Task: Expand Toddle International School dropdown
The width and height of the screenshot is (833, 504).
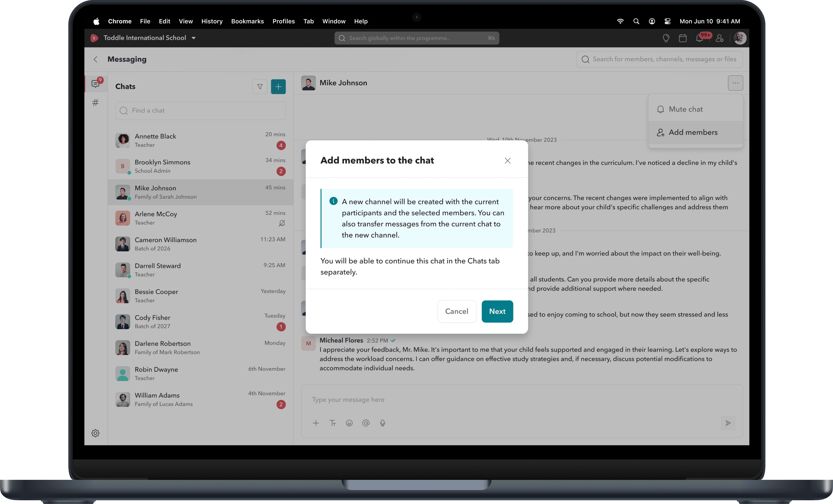Action: [x=194, y=38]
